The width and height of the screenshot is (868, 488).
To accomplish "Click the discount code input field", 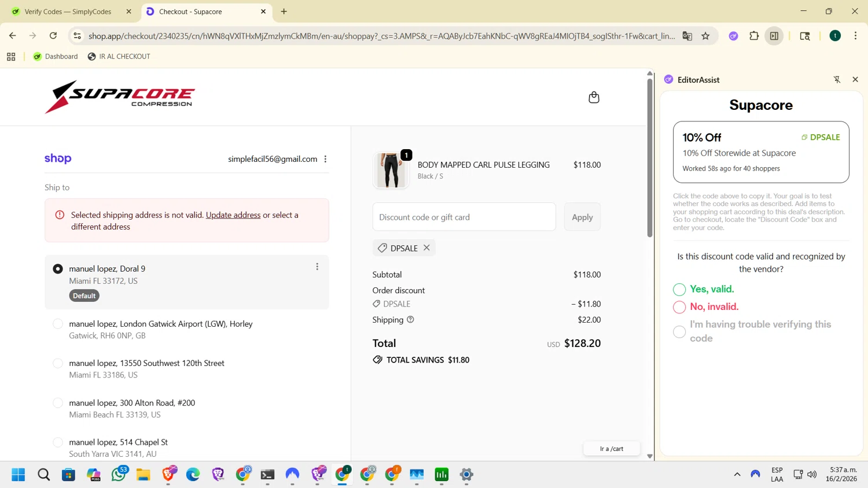I will pos(464,217).
